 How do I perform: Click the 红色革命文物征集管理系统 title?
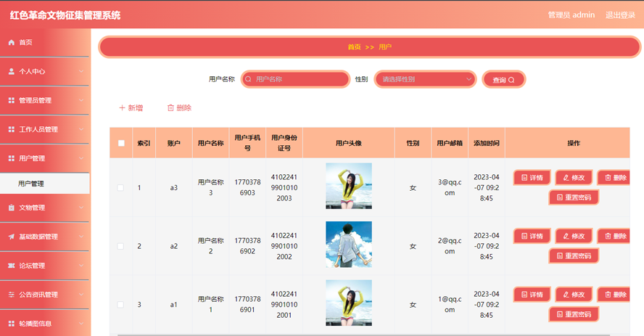tap(65, 16)
